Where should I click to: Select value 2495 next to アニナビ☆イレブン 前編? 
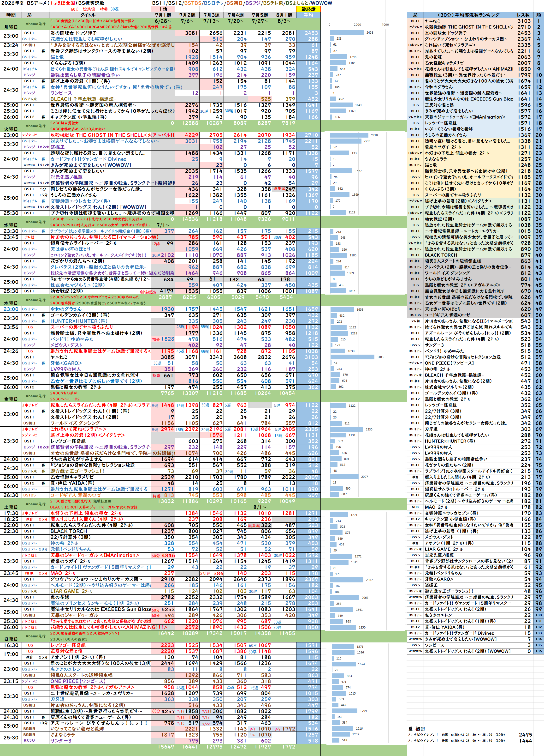tap(526, 735)
